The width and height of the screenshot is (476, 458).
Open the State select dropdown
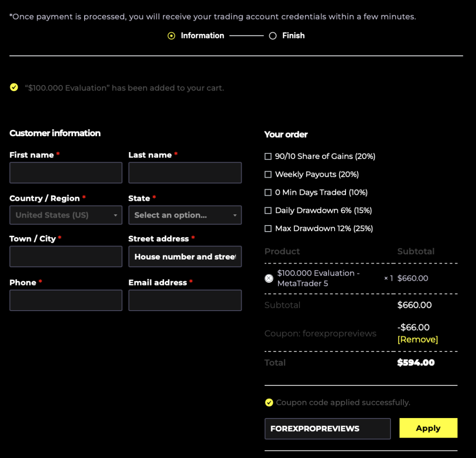(x=185, y=215)
